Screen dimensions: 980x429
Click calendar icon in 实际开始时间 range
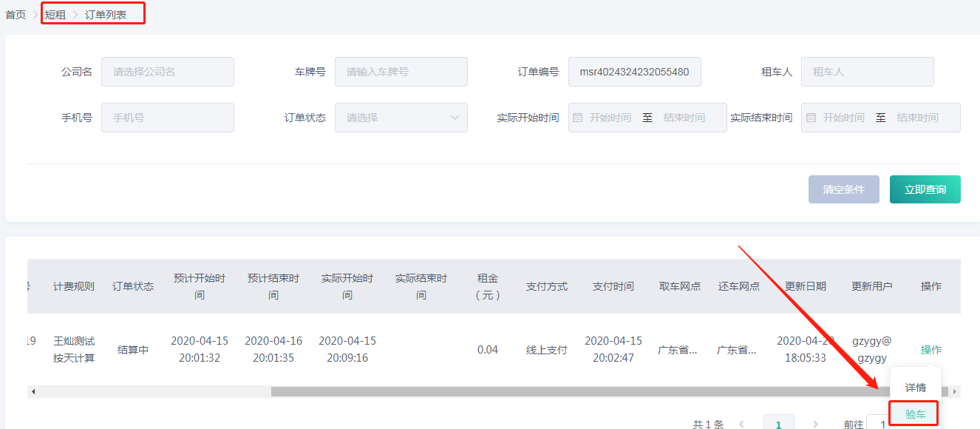pyautogui.click(x=578, y=118)
